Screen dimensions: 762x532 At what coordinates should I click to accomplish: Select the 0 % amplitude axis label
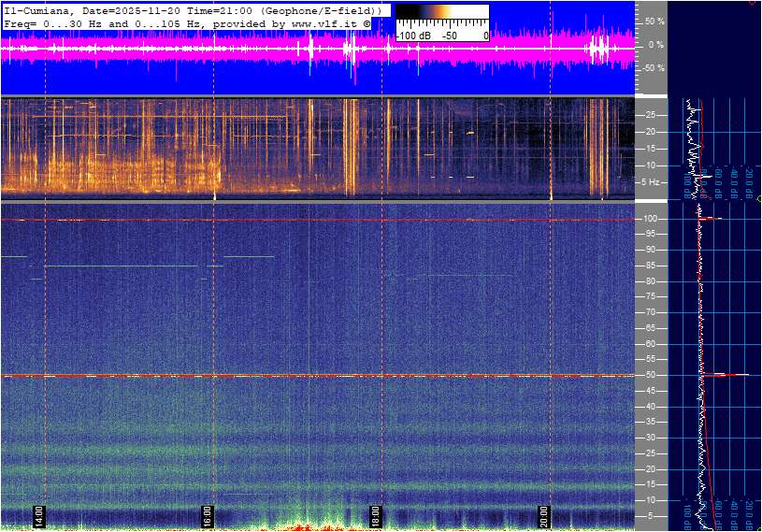[655, 44]
